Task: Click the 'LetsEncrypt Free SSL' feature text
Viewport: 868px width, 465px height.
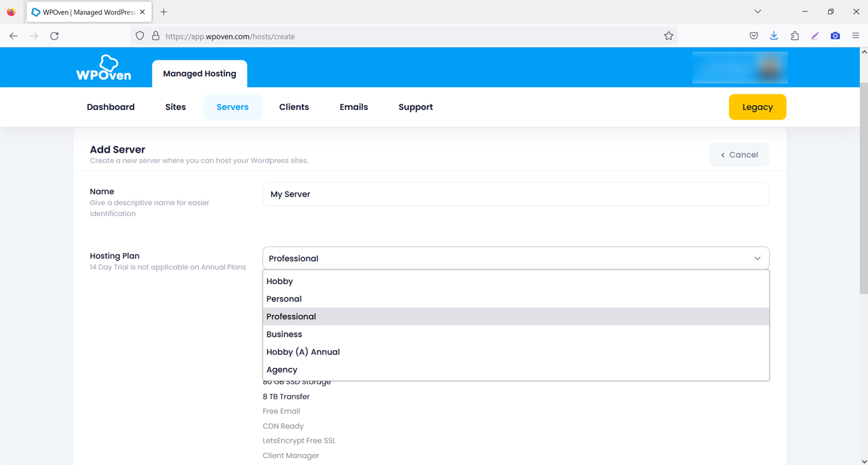Action: point(299,441)
